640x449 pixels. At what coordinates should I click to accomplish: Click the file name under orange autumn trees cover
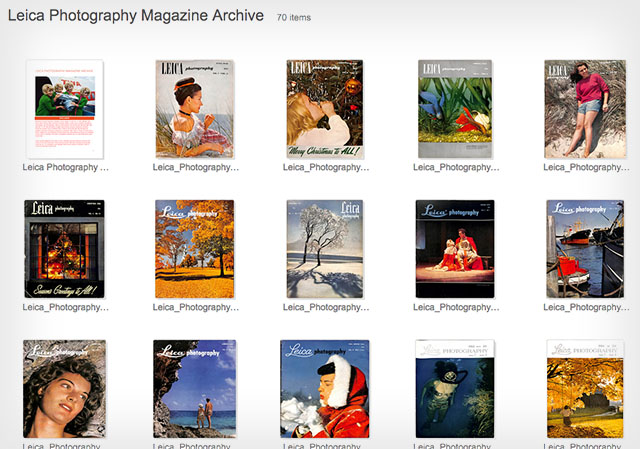point(196,307)
